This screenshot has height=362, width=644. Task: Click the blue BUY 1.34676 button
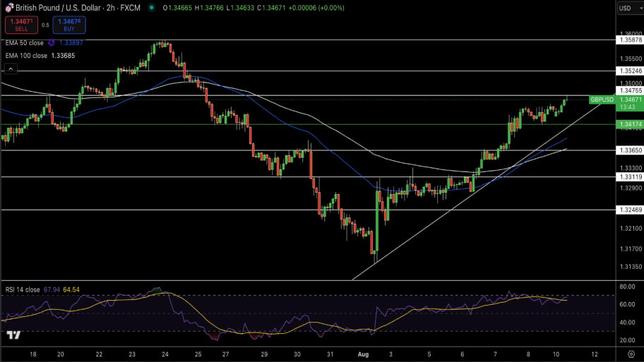(69, 25)
